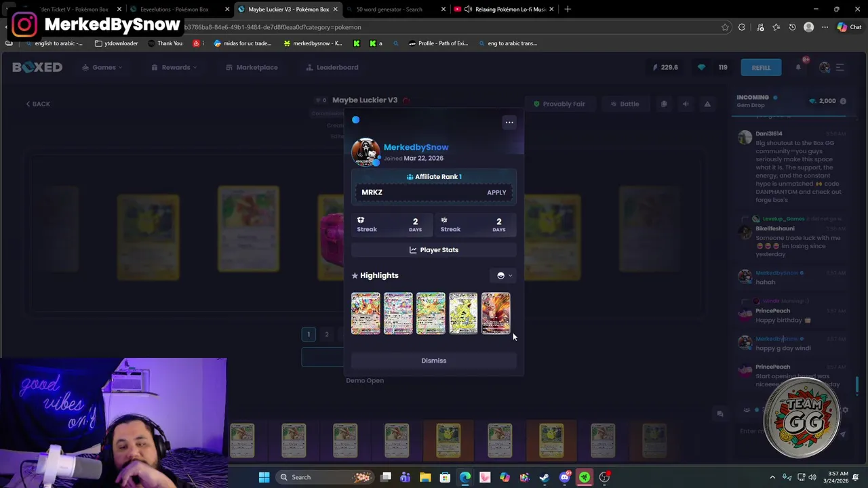Select quantity 1 for box opening

[309, 334]
